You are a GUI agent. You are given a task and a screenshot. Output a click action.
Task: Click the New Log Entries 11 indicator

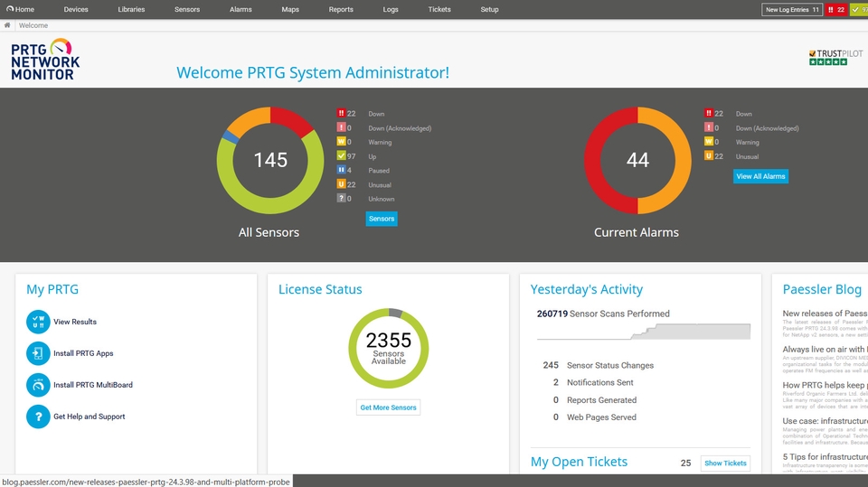tap(792, 10)
